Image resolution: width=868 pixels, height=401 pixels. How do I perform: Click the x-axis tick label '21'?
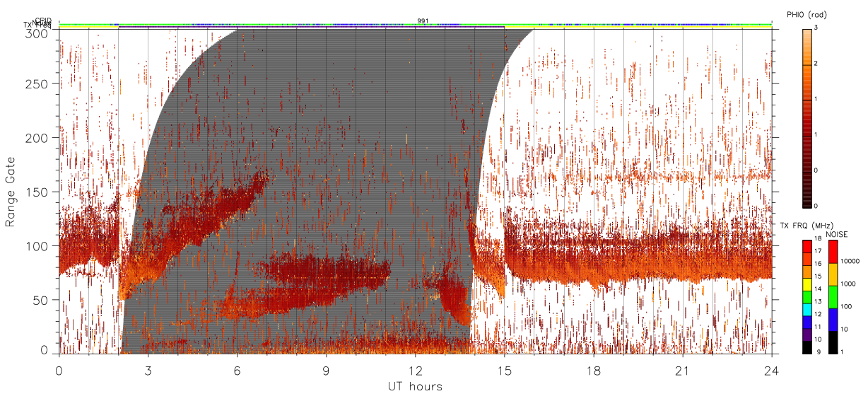pos(682,370)
